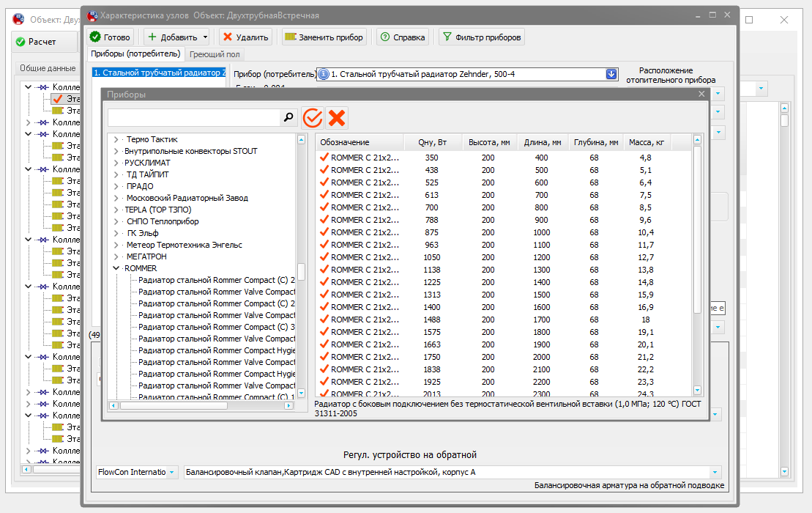
Task: Expand МЕГАТРОН tree node
Action: (x=116, y=256)
